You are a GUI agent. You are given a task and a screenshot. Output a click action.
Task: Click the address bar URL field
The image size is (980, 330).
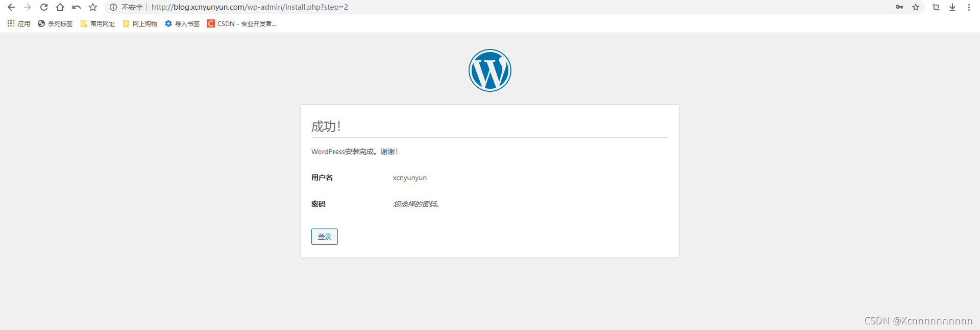point(516,7)
